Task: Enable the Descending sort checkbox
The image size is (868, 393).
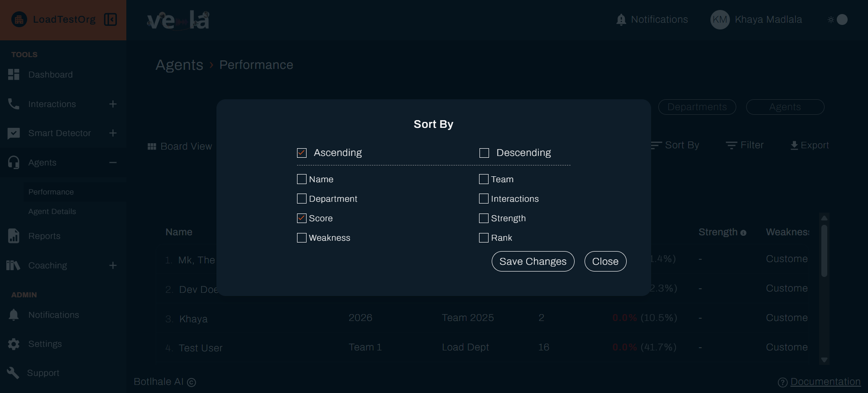Action: [484, 153]
